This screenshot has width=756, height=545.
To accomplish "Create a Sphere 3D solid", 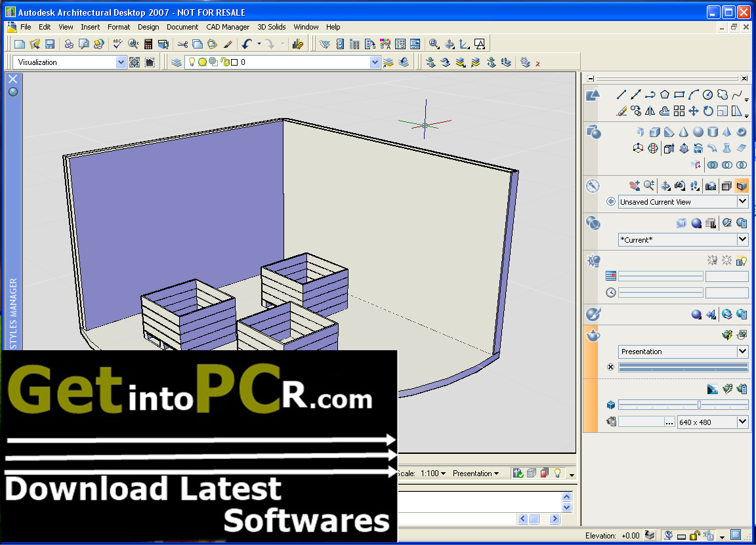I will 698,132.
